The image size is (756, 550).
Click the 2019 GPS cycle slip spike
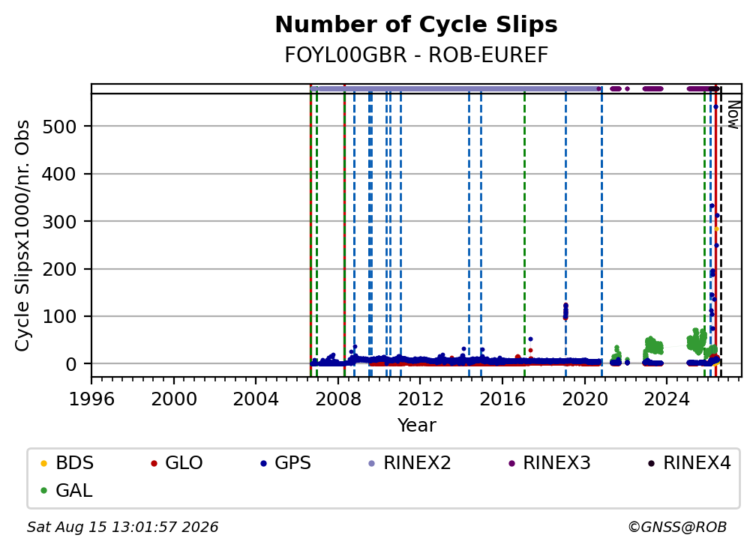(565, 312)
